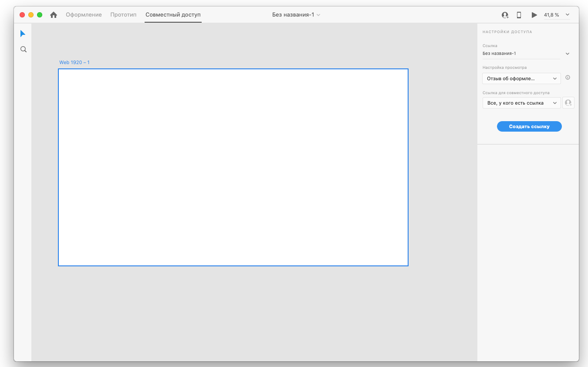This screenshot has height=367, width=588.
Task: Expand the zoom level chevron
Action: click(567, 15)
